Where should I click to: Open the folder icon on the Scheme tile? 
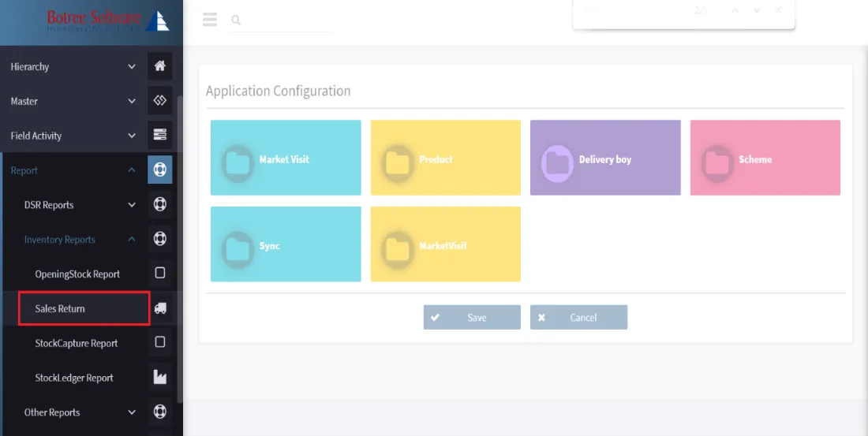[717, 162]
